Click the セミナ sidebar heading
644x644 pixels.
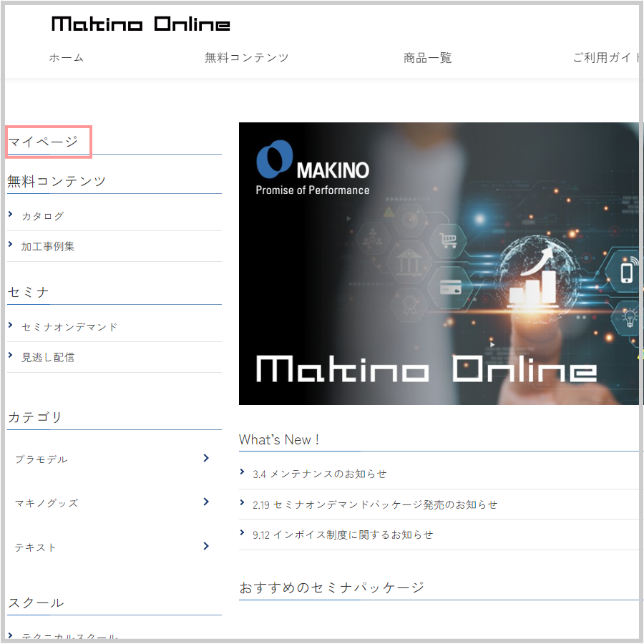(x=29, y=292)
